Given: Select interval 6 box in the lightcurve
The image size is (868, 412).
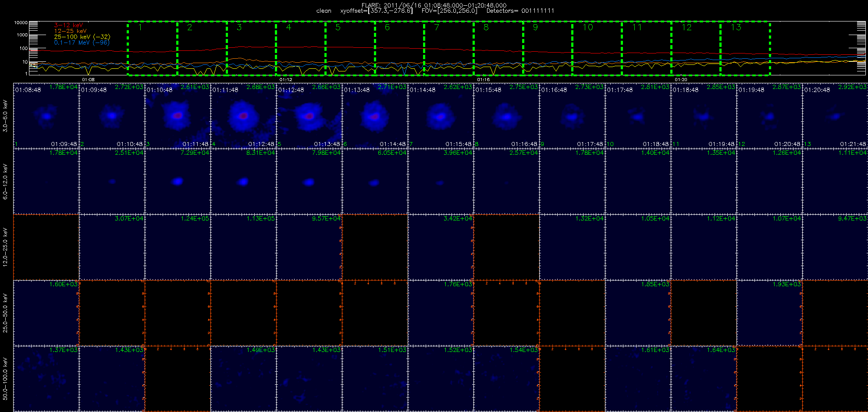Looking at the screenshot, I should pos(399,48).
